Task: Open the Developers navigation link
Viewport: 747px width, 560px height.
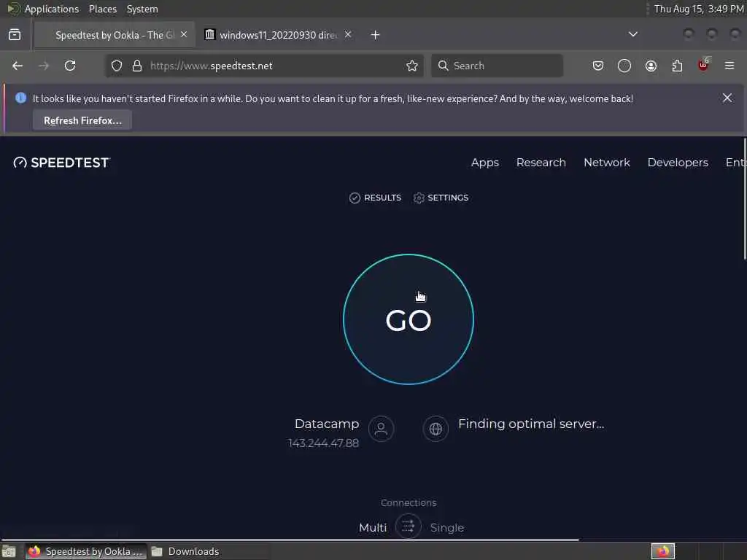Action: tap(678, 163)
